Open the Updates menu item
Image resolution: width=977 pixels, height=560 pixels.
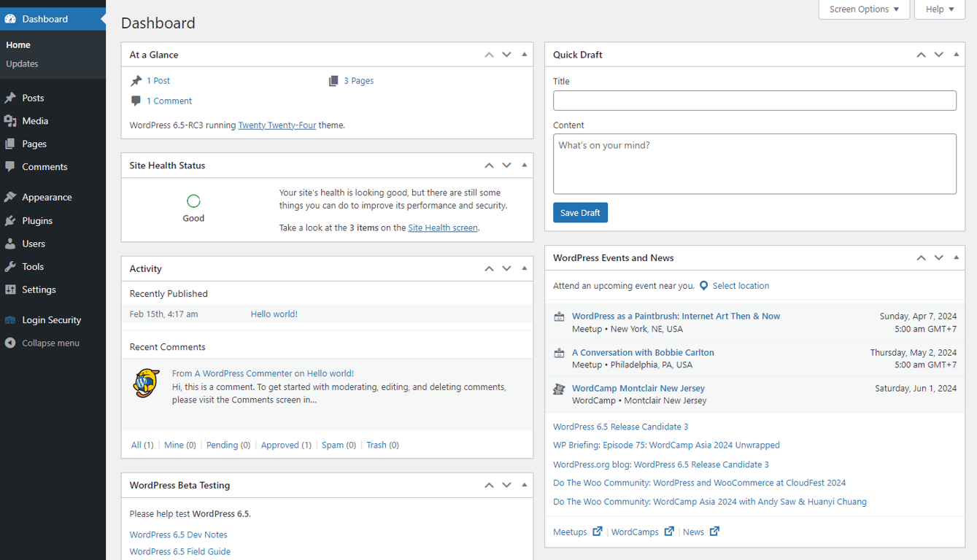pos(23,64)
